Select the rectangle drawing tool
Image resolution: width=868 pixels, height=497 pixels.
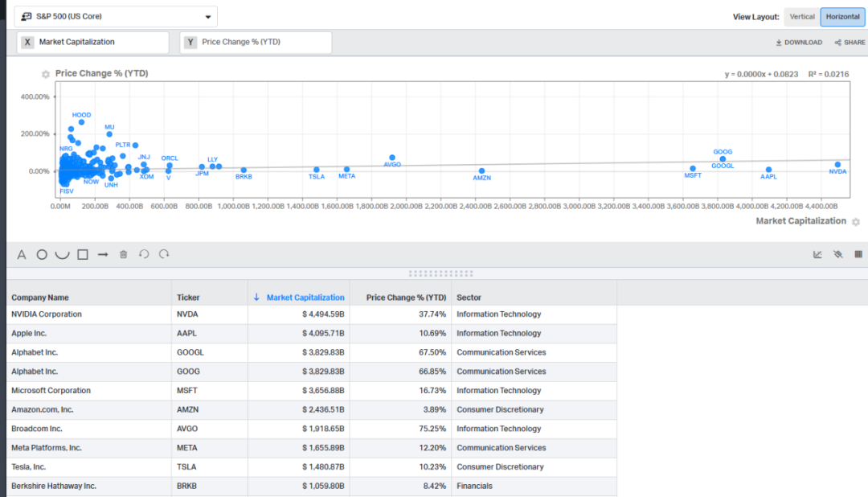pyautogui.click(x=83, y=255)
